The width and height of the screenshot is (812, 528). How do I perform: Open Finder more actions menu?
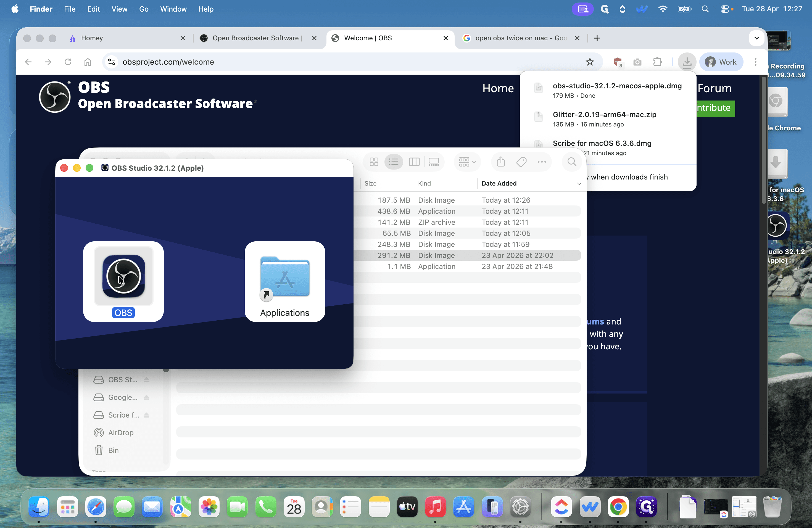(x=542, y=162)
